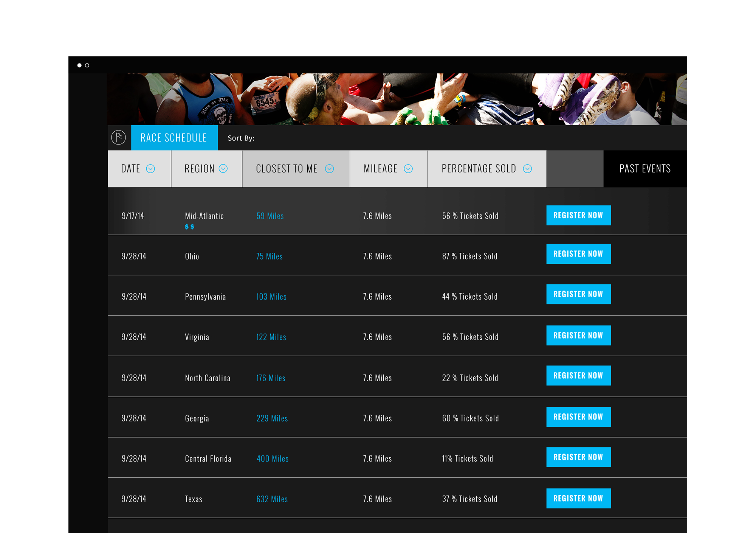Click the 122 Miles distance link
756x533 pixels.
[271, 337]
